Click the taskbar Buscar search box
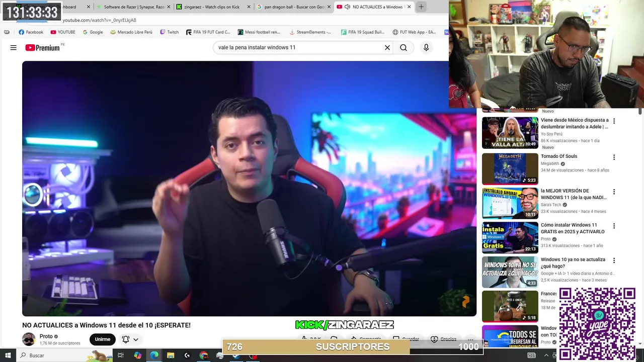The height and width of the screenshot is (362, 644). click(65, 355)
